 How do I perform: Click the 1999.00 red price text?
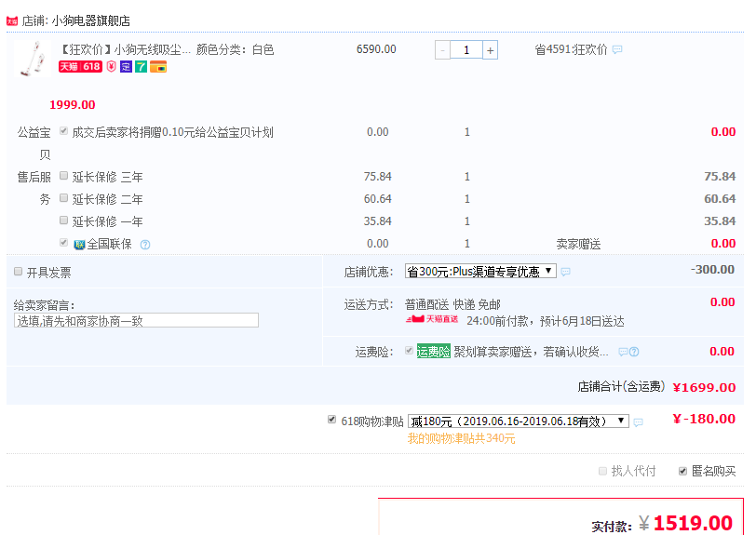[x=73, y=104]
